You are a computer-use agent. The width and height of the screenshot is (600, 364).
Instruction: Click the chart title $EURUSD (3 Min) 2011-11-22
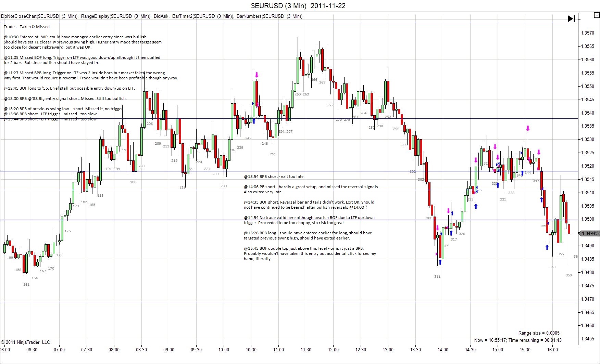[x=298, y=6]
